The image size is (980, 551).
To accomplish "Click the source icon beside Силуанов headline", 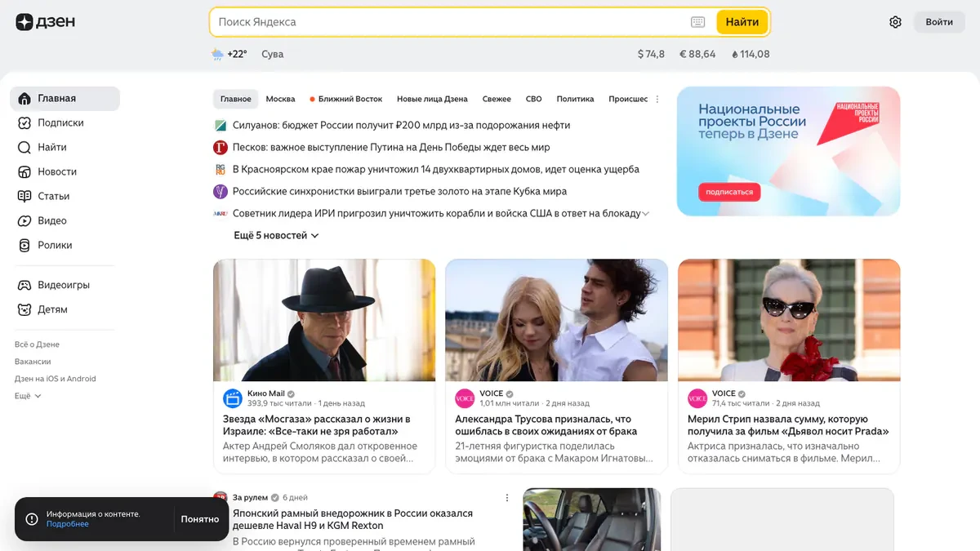I will tap(220, 126).
